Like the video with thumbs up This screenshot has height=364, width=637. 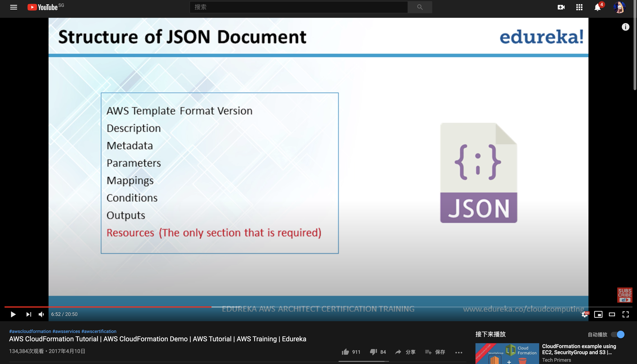(345, 352)
